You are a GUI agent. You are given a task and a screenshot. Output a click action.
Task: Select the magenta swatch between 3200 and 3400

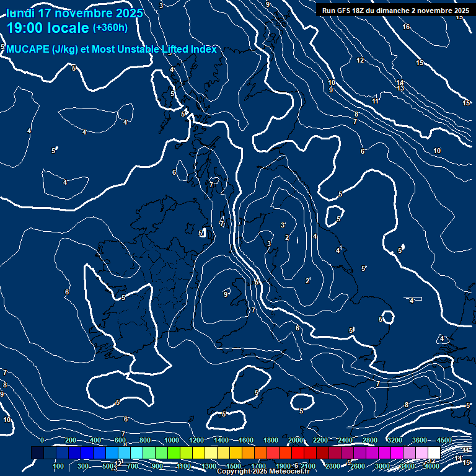click(x=397, y=452)
